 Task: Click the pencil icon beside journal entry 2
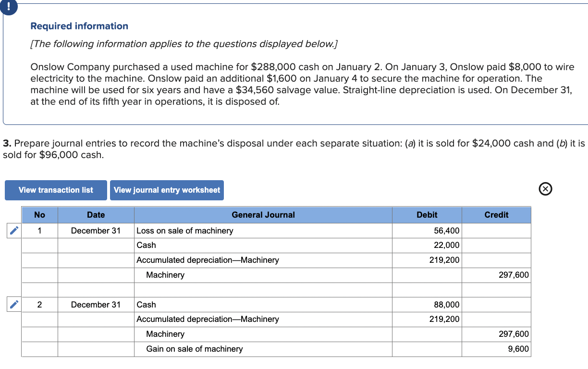(x=14, y=304)
